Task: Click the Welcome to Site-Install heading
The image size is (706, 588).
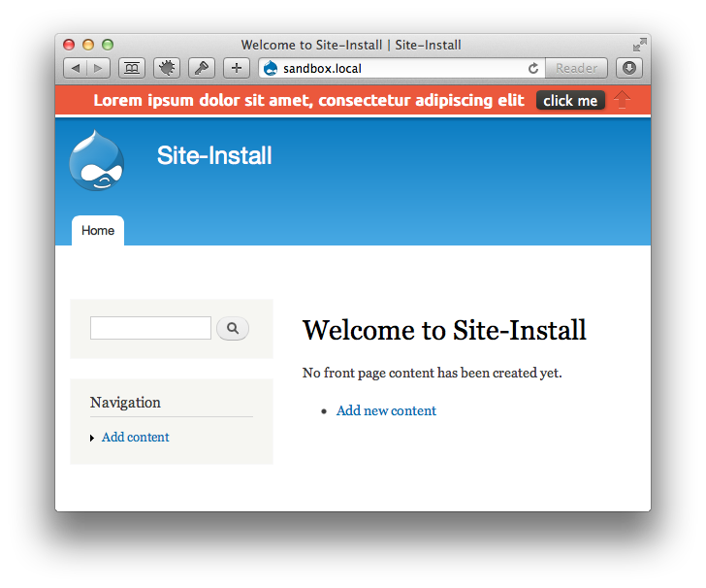Action: tap(444, 330)
